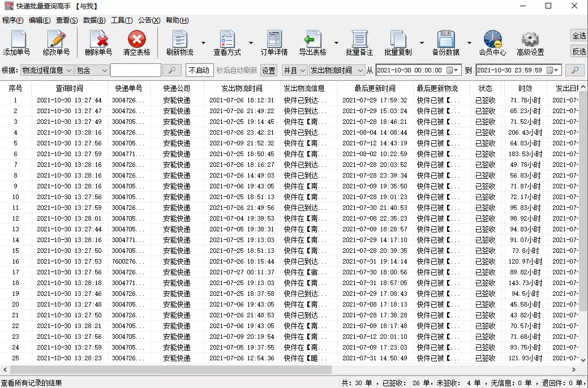This screenshot has height=388, width=588.
Task: Sort by 序号 column header
Action: [x=15, y=88]
